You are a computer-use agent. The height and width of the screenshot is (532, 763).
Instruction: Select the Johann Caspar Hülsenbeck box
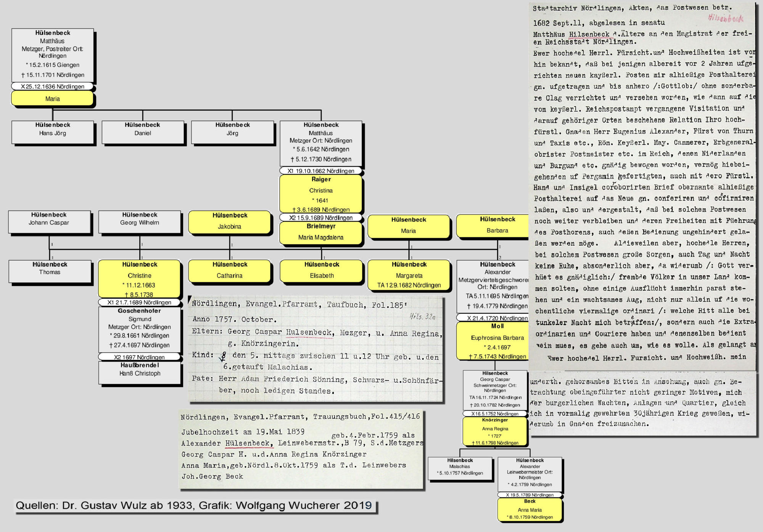(x=49, y=222)
